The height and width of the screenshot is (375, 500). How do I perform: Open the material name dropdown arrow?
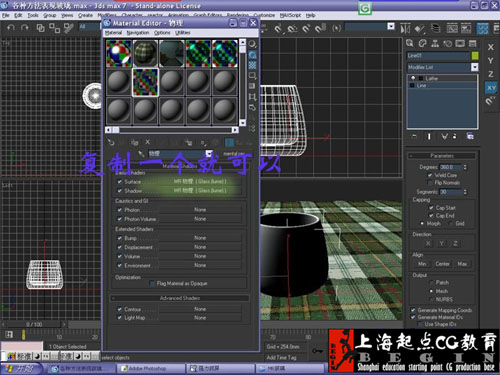(209, 153)
